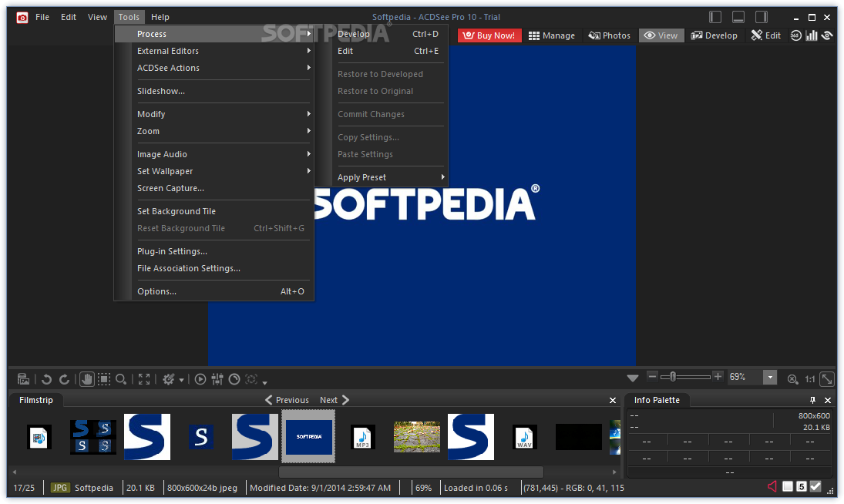Switch to full screen view icon
The image size is (844, 504).
pyautogui.click(x=143, y=379)
